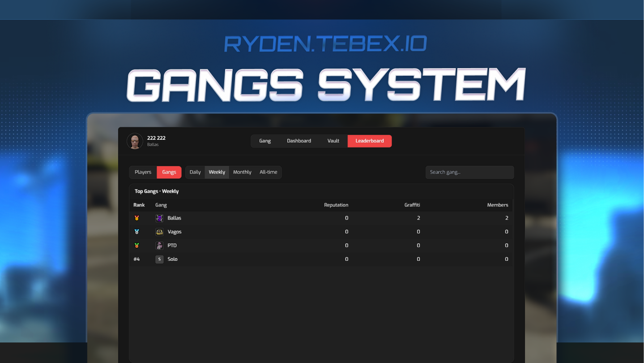Click Solo reputation value 0
The width and height of the screenshot is (644, 363).
(x=346, y=259)
